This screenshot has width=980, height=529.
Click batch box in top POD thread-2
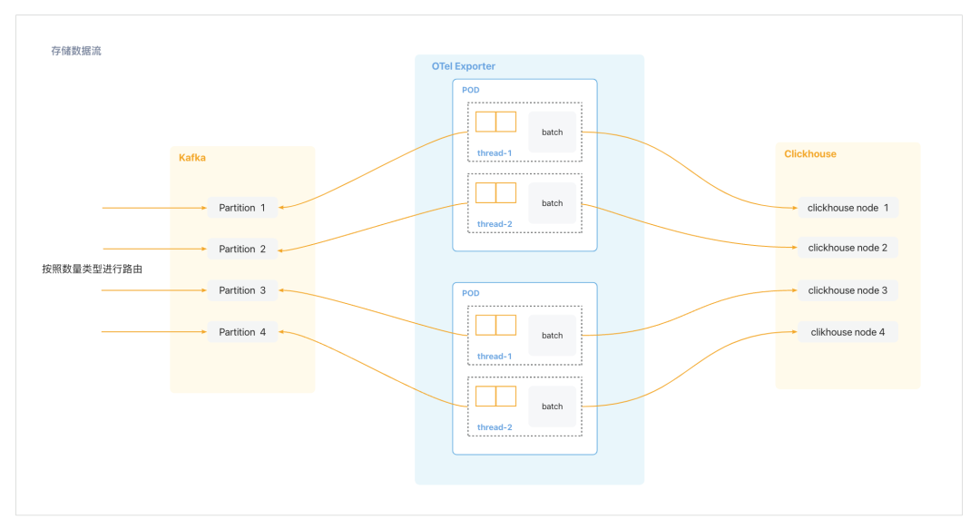click(x=552, y=203)
